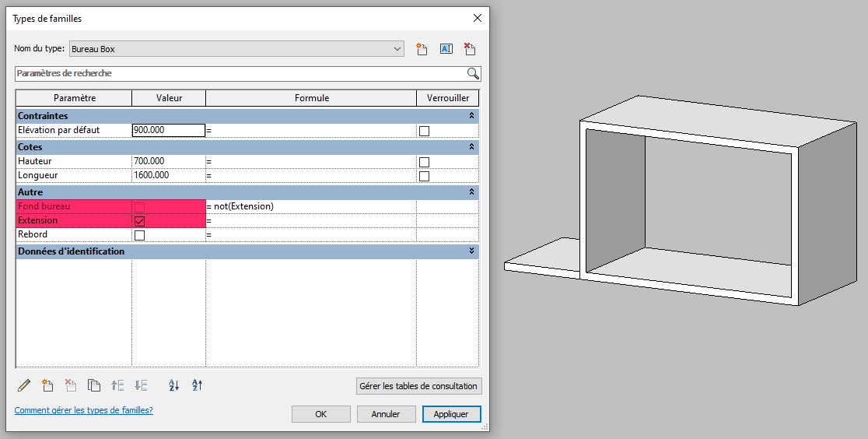This screenshot has height=439, width=868.
Task: Open the family types help link
Action: click(83, 410)
